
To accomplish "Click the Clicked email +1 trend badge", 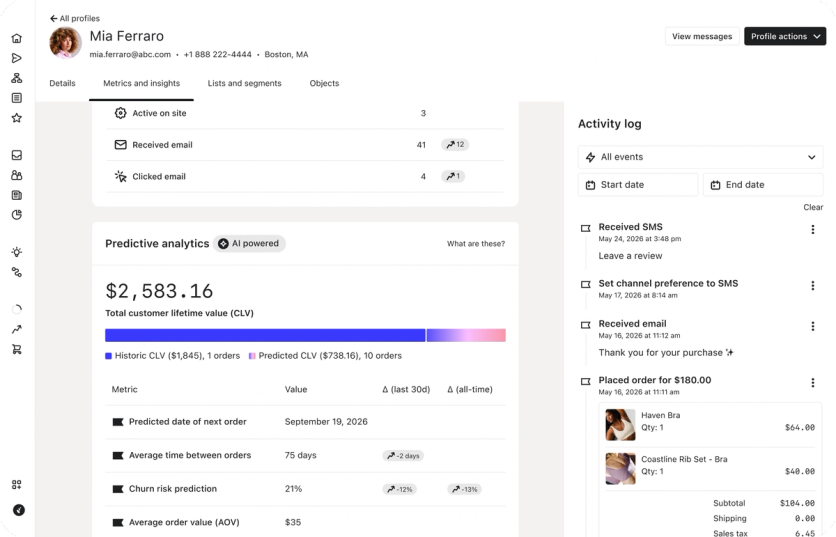I will (453, 177).
